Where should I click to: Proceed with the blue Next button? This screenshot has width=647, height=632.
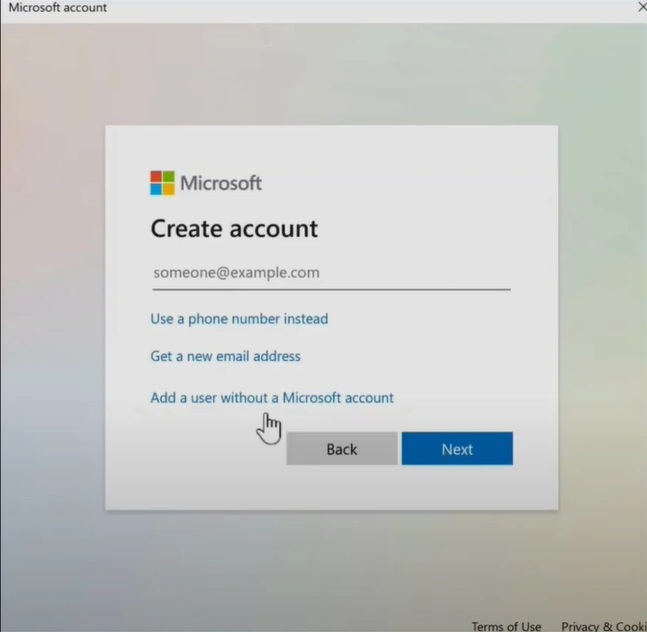[x=457, y=448]
